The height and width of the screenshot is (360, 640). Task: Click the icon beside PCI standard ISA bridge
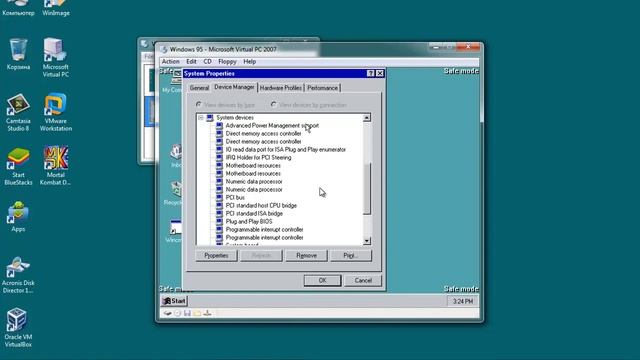coord(219,213)
